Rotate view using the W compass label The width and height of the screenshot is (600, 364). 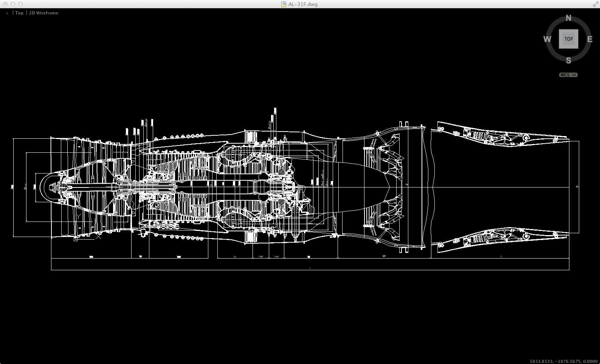coord(547,39)
